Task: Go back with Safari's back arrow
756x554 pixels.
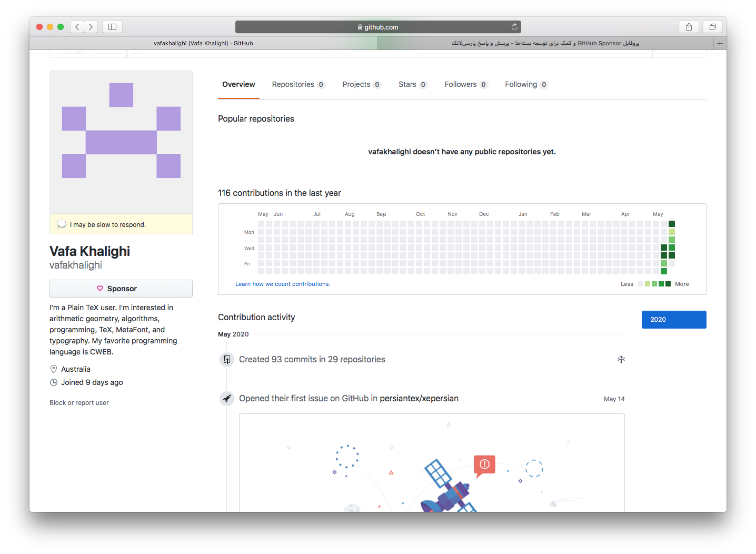Action: coord(77,27)
